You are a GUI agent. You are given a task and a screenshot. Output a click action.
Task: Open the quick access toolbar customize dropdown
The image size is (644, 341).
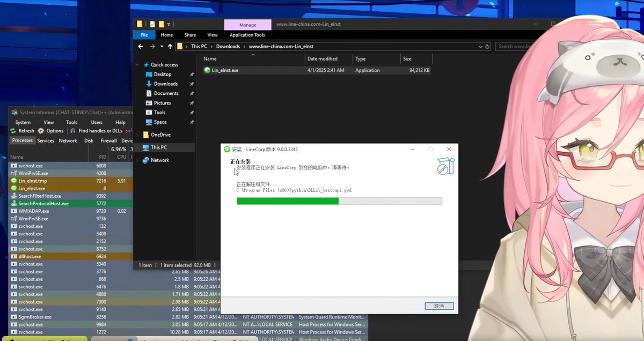[169, 24]
